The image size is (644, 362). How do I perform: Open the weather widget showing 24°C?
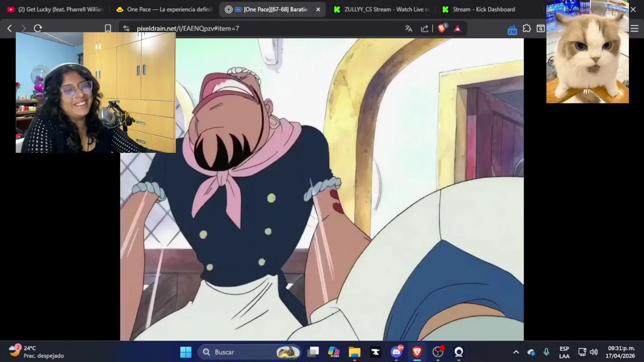[36, 352]
